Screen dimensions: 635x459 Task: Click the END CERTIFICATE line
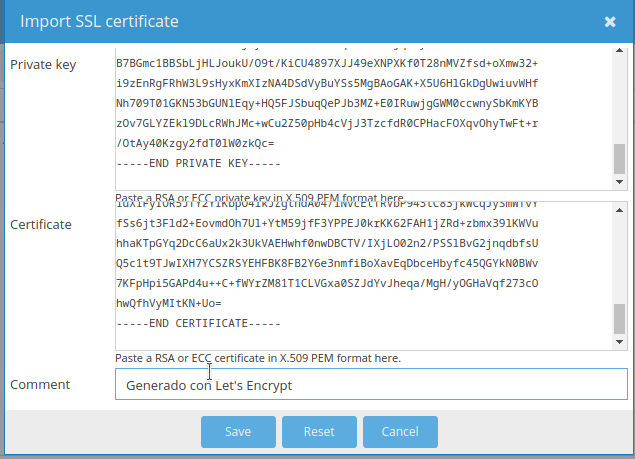198,324
